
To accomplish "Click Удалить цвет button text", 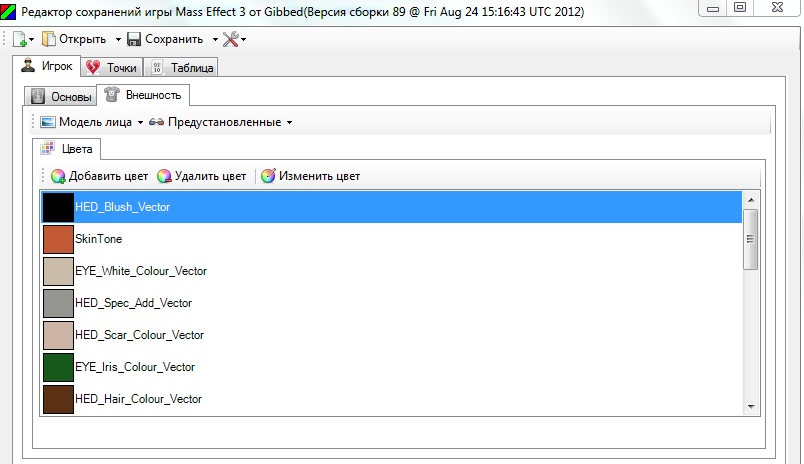I will [210, 176].
